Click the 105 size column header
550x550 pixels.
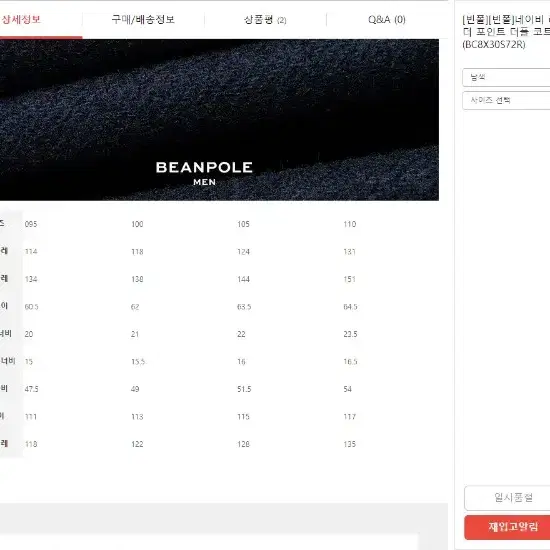point(243,224)
